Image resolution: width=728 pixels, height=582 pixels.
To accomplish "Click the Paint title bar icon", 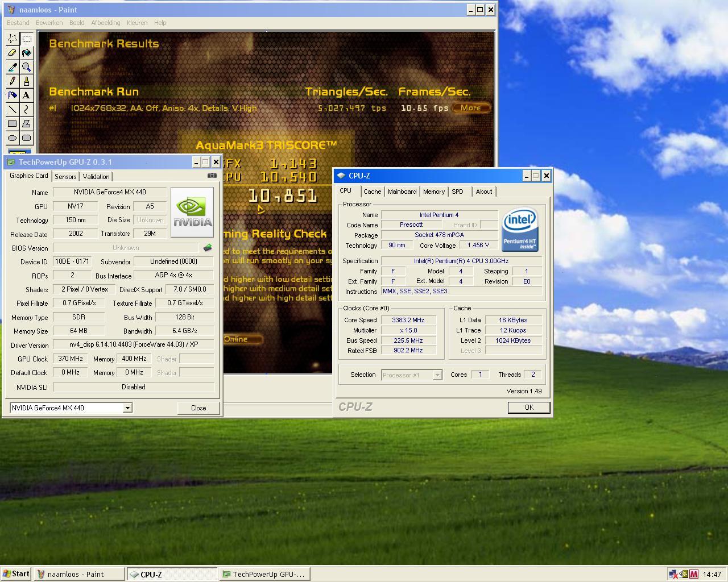I will [10, 10].
